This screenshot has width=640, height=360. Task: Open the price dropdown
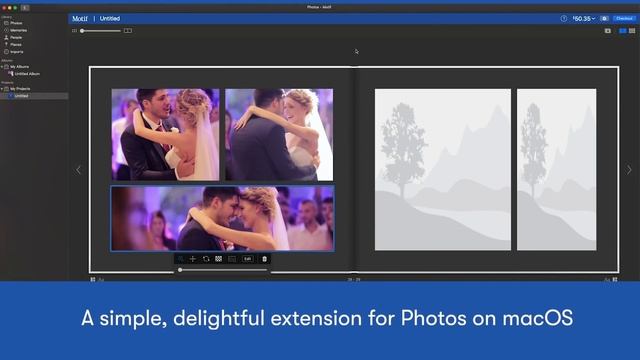point(584,18)
